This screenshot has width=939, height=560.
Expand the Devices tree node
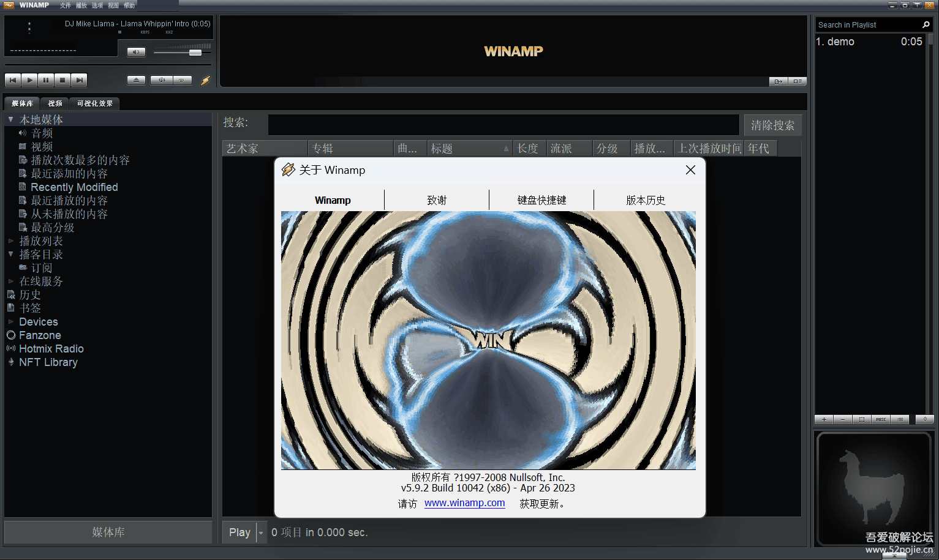click(10, 321)
